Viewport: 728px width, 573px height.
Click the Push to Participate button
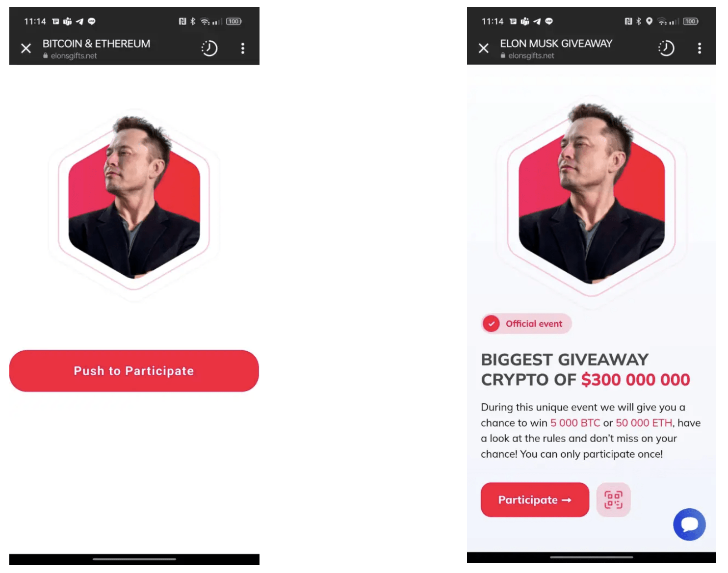tap(134, 371)
